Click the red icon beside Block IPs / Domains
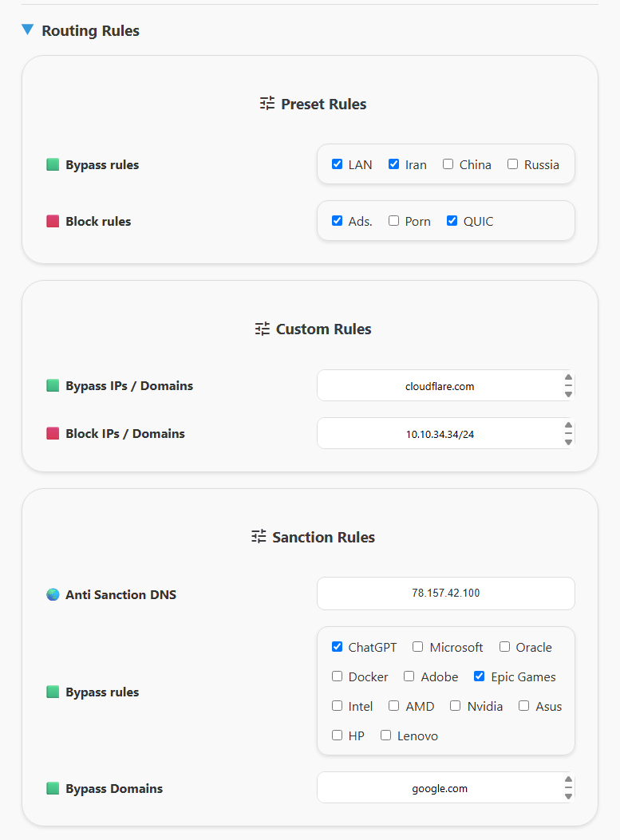This screenshot has width=620, height=840. [x=52, y=433]
